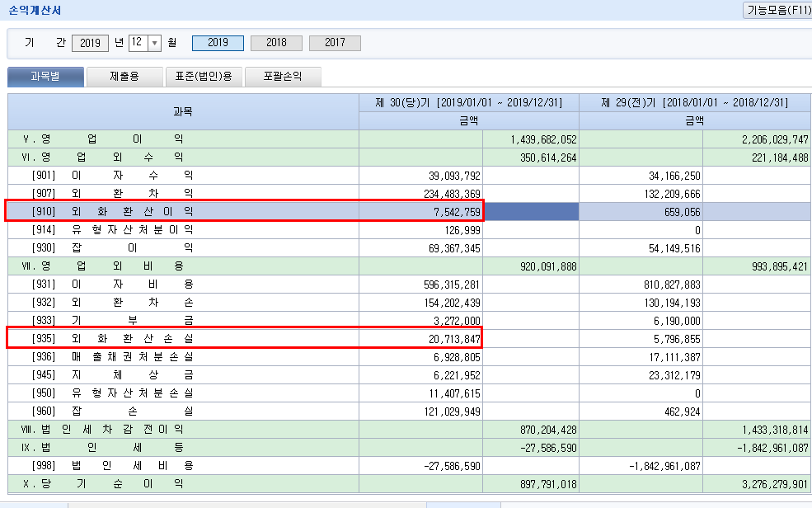Screen dimensions: 812x508
Task: Select the Ⅷ.법인세차감전이익 row
Action: (409, 430)
